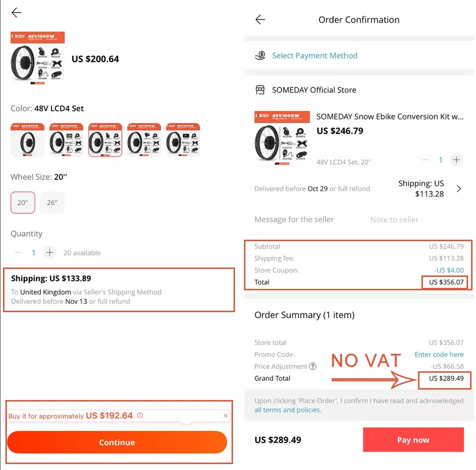Tap the payment method hand-coin icon

260,56
